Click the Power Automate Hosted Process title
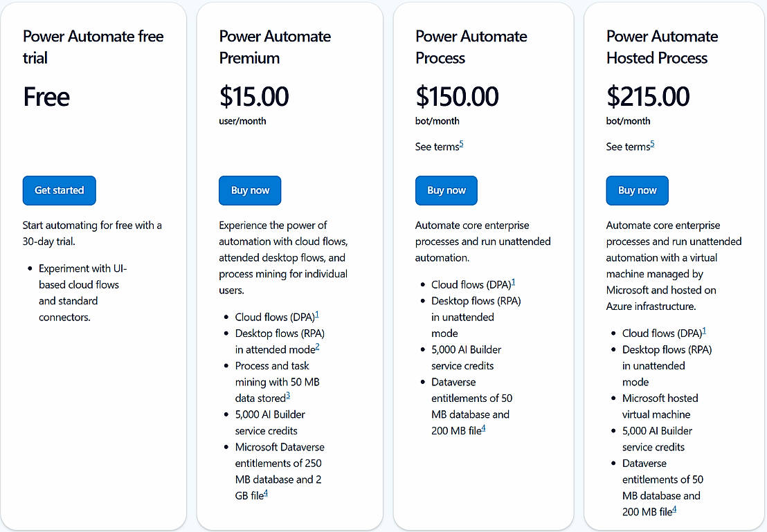767x532 pixels. coord(662,46)
